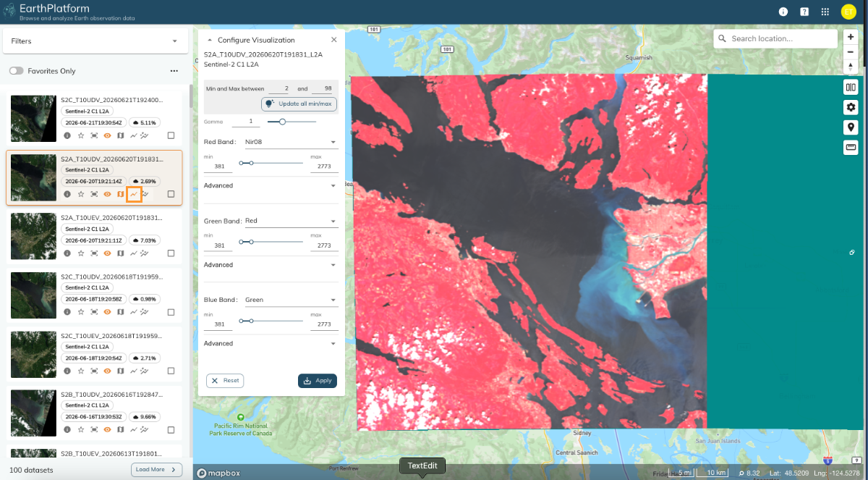The image size is (868, 480).
Task: Click the link icon on the map's right edge
Action: click(x=854, y=252)
